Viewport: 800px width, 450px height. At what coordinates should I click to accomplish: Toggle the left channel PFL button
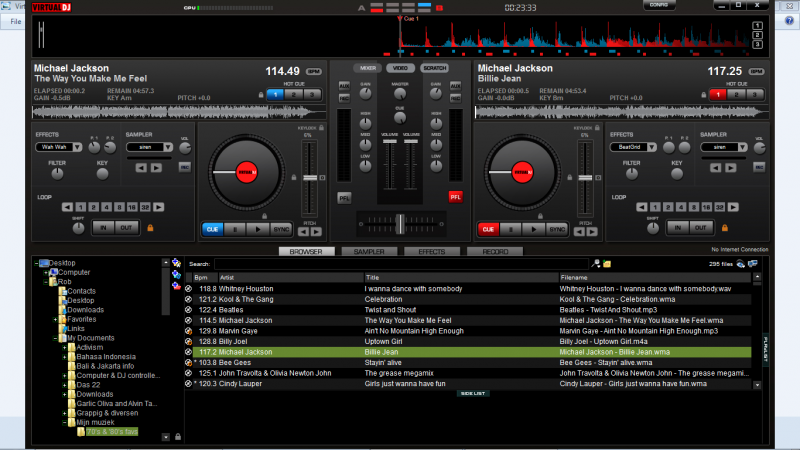coord(344,198)
